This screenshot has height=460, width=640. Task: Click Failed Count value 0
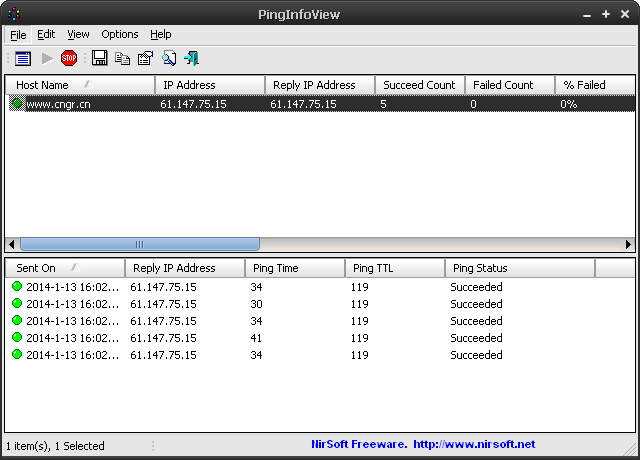click(x=473, y=104)
